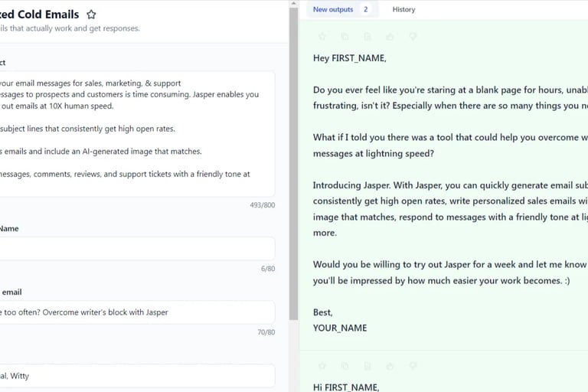Thumbs up the first email output
This screenshot has height=392, width=588.
click(390, 36)
